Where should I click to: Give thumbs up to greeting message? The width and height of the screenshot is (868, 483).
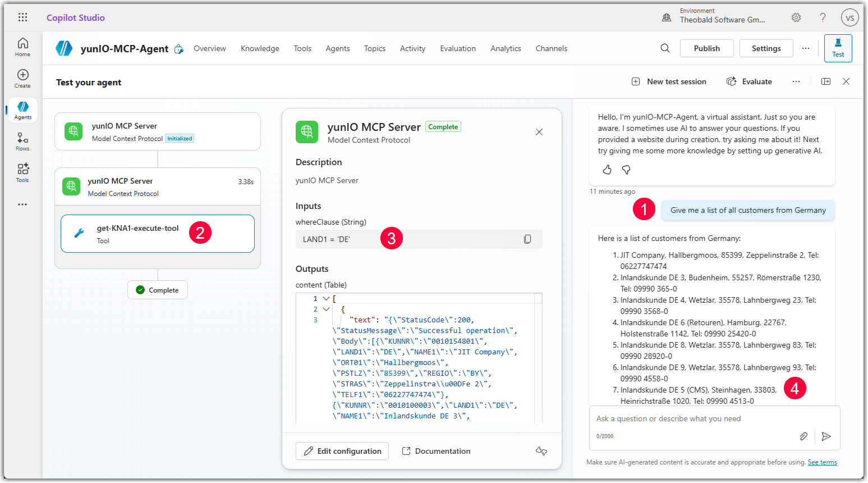607,170
